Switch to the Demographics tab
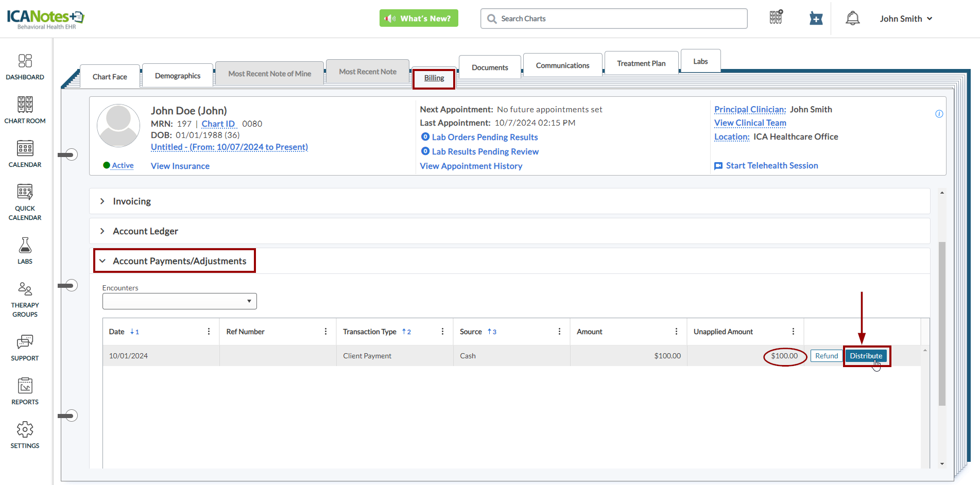Image resolution: width=980 pixels, height=485 pixels. point(178,76)
